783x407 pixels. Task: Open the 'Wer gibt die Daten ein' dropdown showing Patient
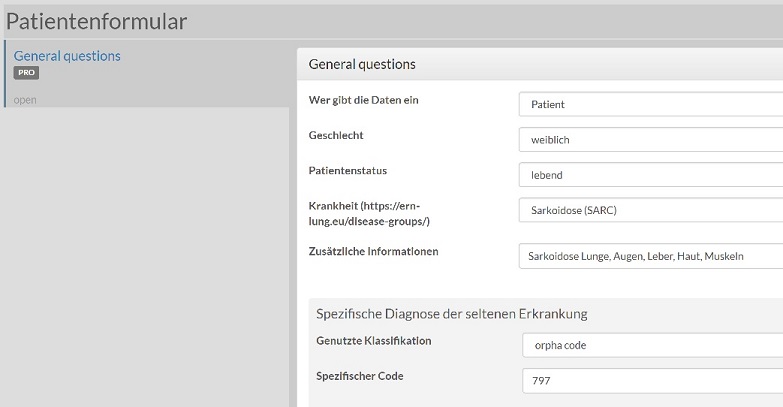pyautogui.click(x=650, y=104)
